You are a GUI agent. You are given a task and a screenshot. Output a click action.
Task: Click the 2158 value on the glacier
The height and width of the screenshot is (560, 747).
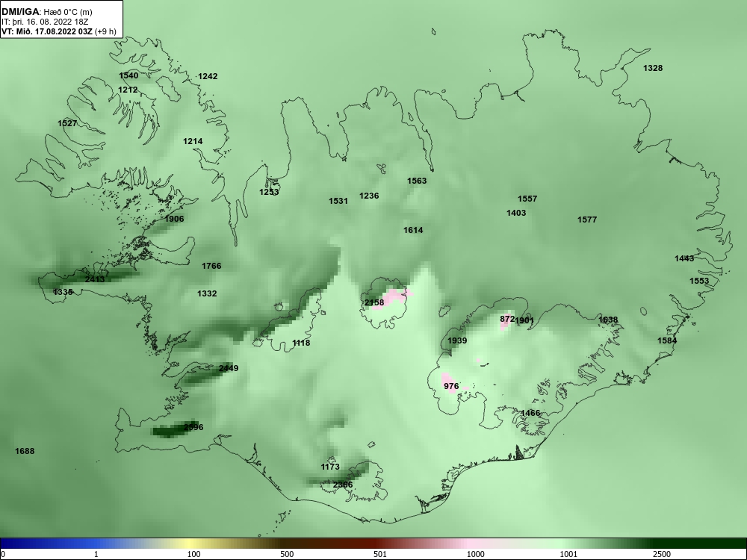tap(374, 302)
